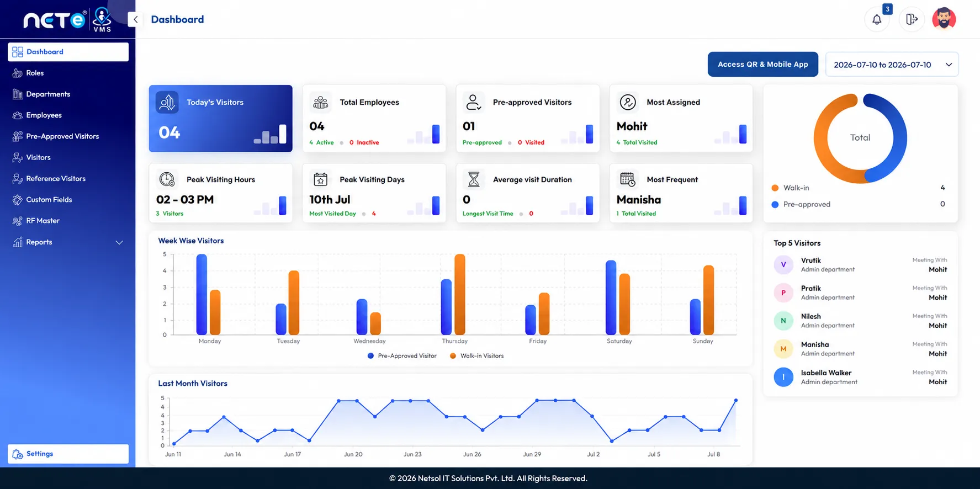The image size is (980, 489).
Task: Click the logout door icon
Action: point(912,19)
